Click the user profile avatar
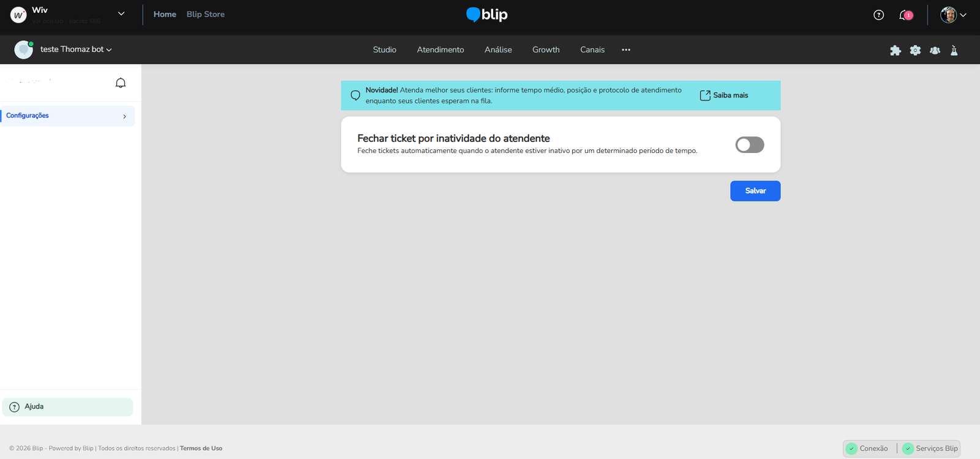 (949, 15)
